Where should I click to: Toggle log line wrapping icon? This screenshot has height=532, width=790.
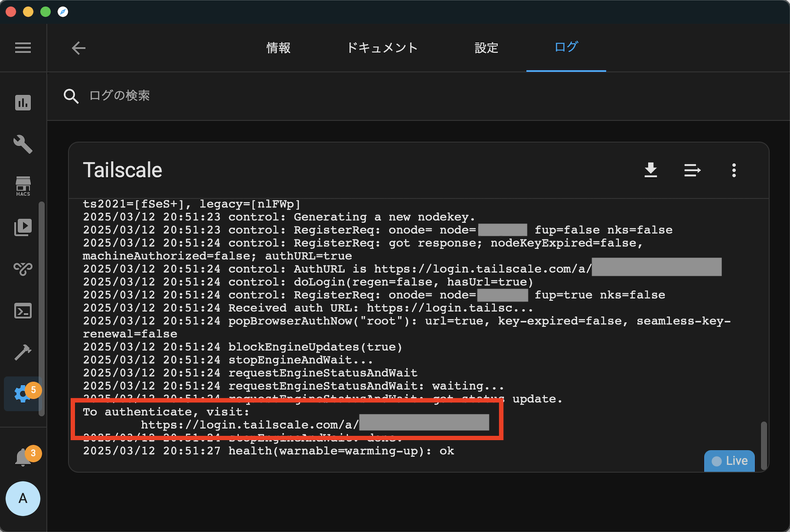pos(692,170)
